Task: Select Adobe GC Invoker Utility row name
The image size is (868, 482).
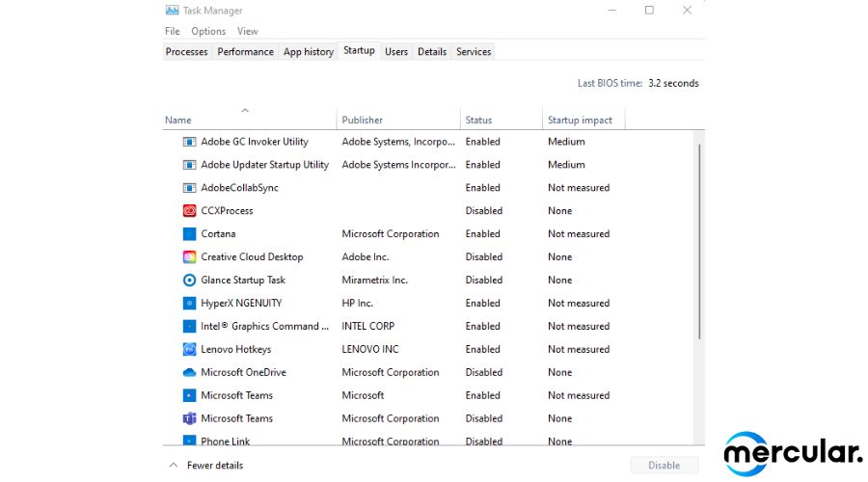Action: coord(255,142)
